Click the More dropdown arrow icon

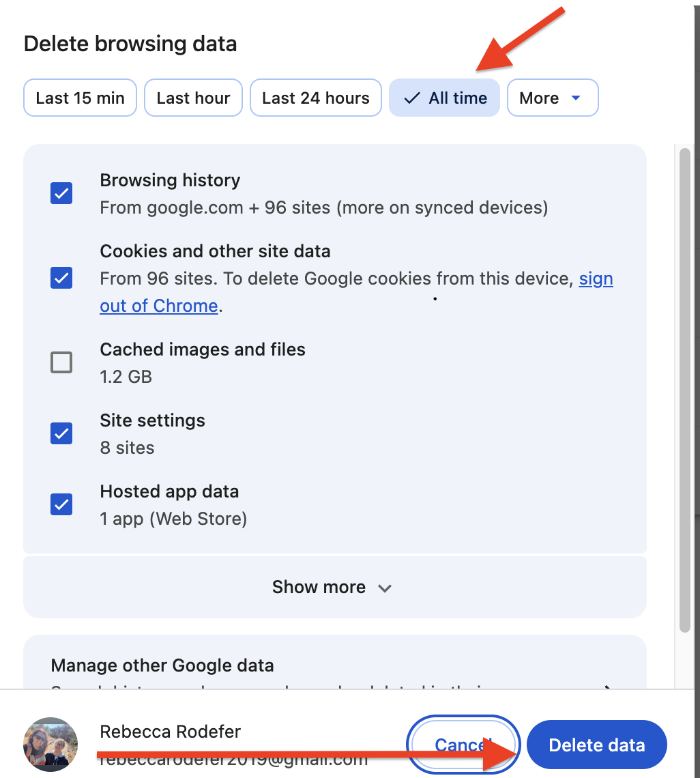pyautogui.click(x=575, y=98)
